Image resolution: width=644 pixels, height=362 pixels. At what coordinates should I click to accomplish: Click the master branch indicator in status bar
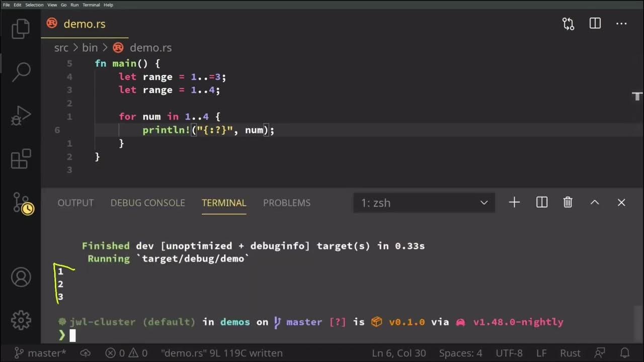tap(39, 353)
